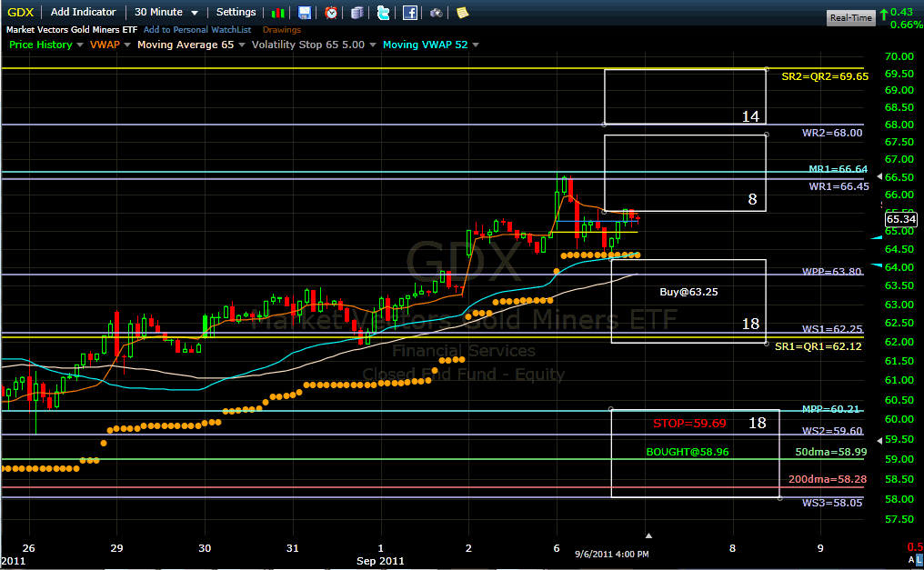Share chart via Twitter icon
The image size is (924, 570).
click(384, 13)
